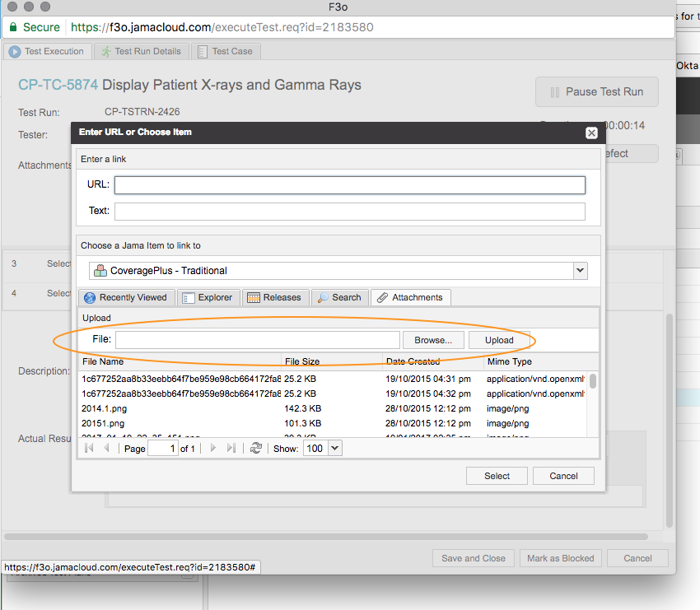The width and height of the screenshot is (700, 610).
Task: Click the browser address bar URL
Action: [222, 27]
